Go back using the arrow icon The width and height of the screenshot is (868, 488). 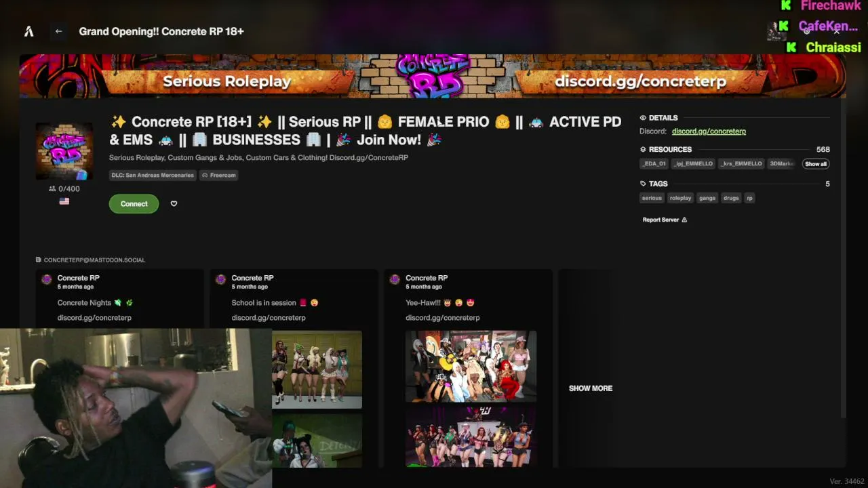[58, 31]
